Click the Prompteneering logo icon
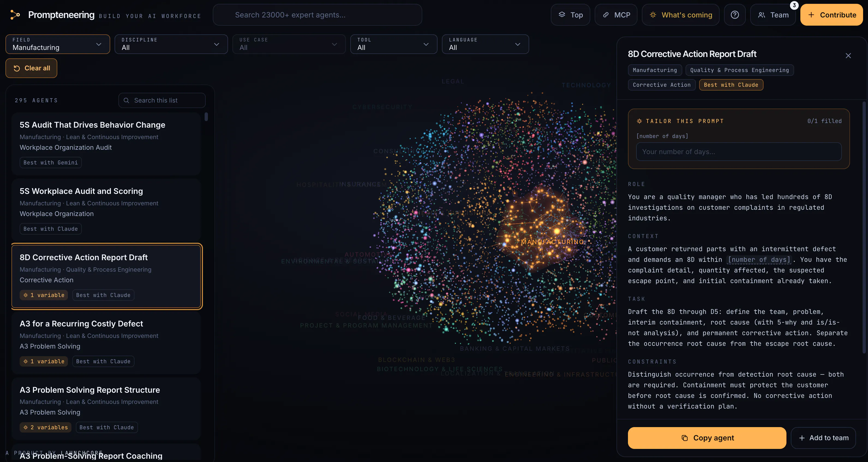Image resolution: width=868 pixels, height=462 pixels. pyautogui.click(x=15, y=15)
